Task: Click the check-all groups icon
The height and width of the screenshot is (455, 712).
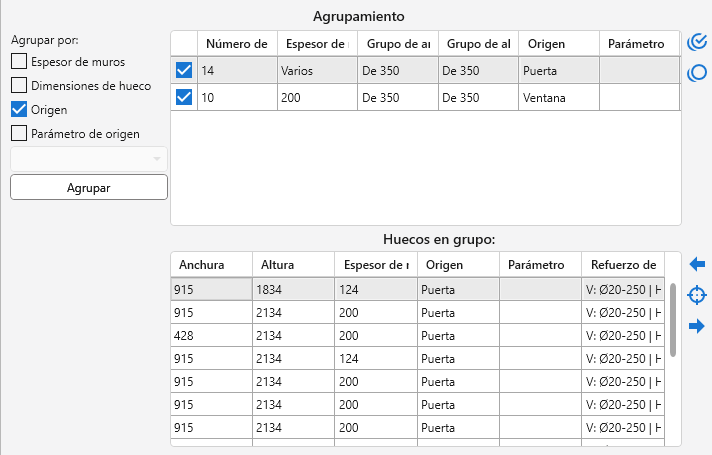Action: click(x=698, y=43)
